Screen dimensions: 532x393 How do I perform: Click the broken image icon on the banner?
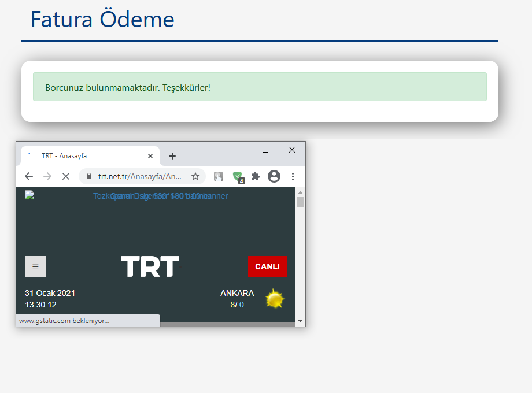pyautogui.click(x=29, y=195)
